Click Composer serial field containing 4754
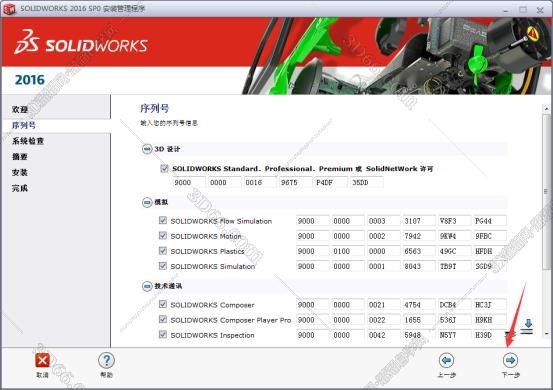The image size is (553, 390). tap(419, 304)
